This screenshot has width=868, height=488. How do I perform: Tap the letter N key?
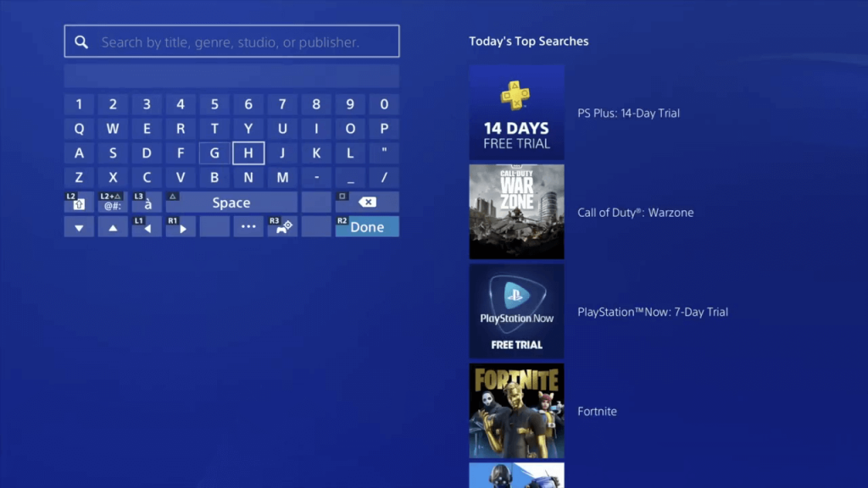[248, 178]
